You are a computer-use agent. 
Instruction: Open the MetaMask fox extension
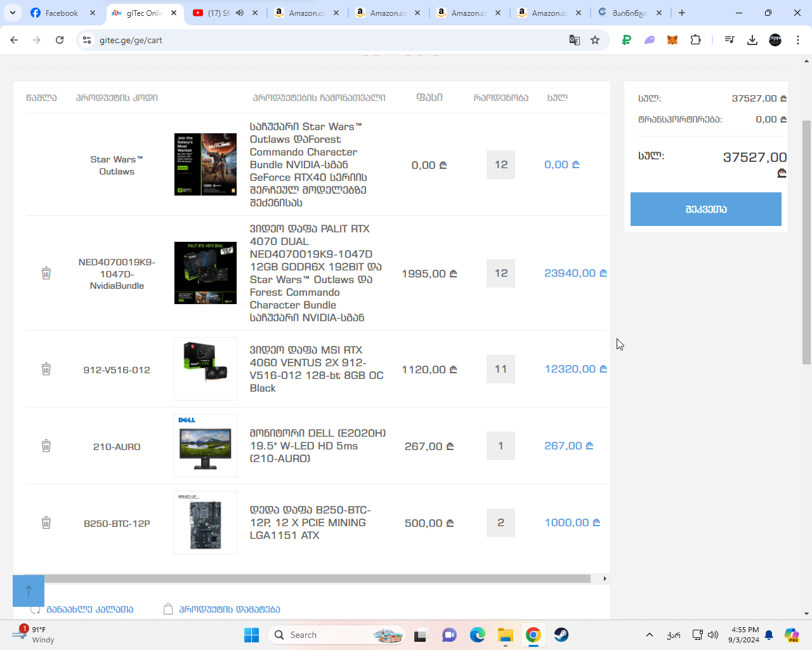[672, 40]
